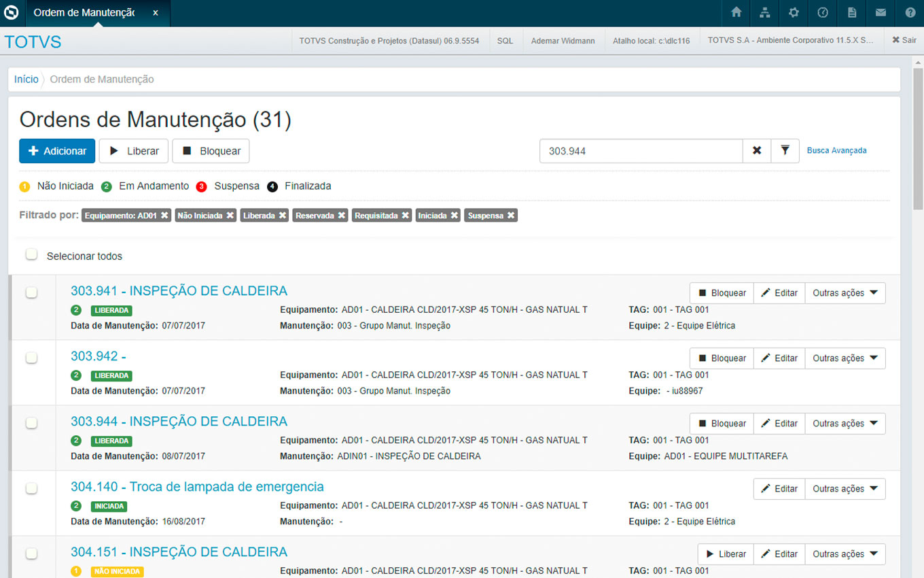Clear search field with X icon

757,151
